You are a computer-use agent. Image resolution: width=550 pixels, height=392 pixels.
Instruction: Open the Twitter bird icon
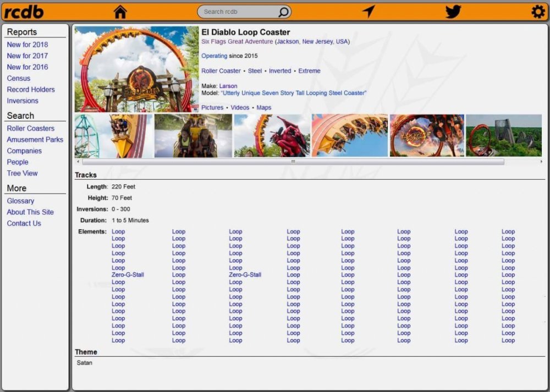coord(453,12)
